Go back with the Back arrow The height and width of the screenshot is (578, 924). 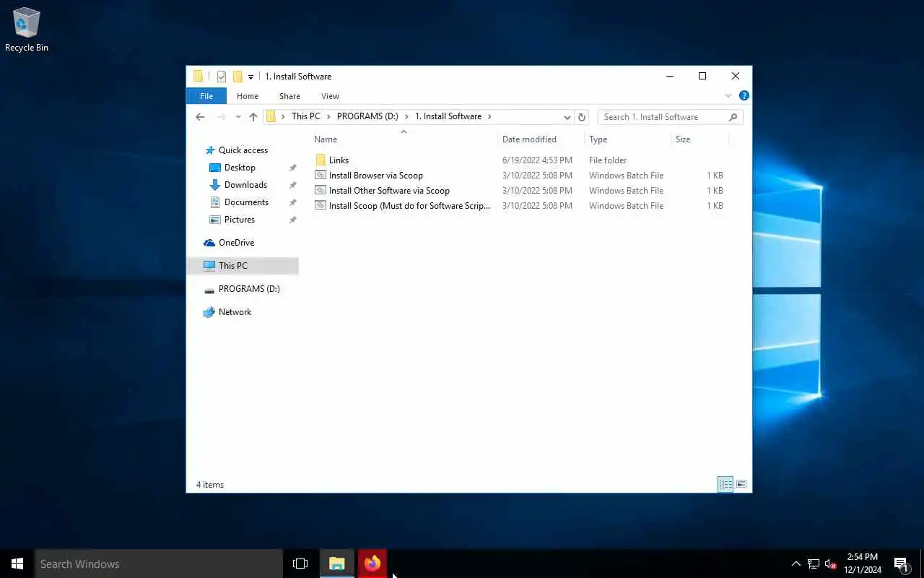click(200, 116)
